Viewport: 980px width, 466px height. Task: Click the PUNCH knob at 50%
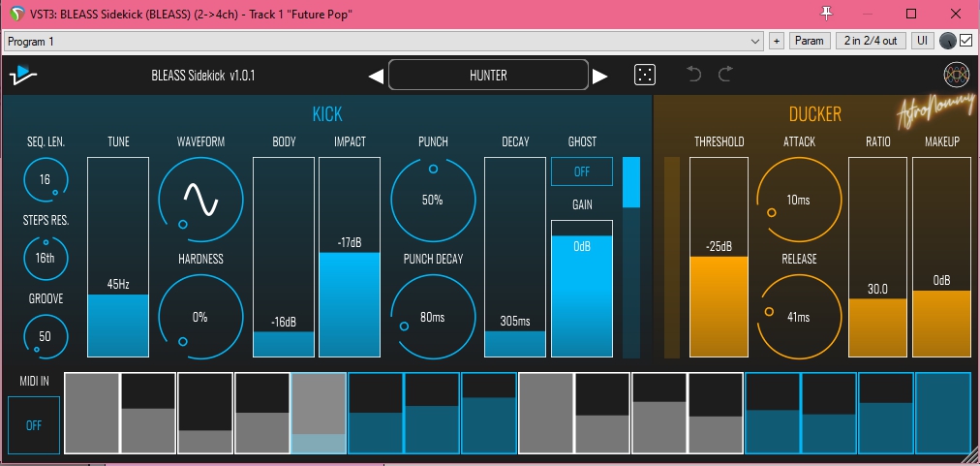[x=433, y=200]
